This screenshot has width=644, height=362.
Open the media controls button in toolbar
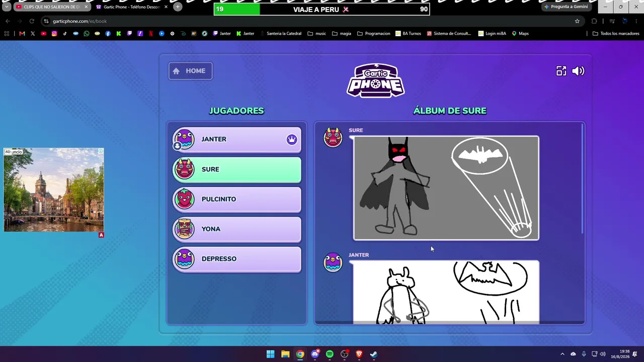point(612,21)
